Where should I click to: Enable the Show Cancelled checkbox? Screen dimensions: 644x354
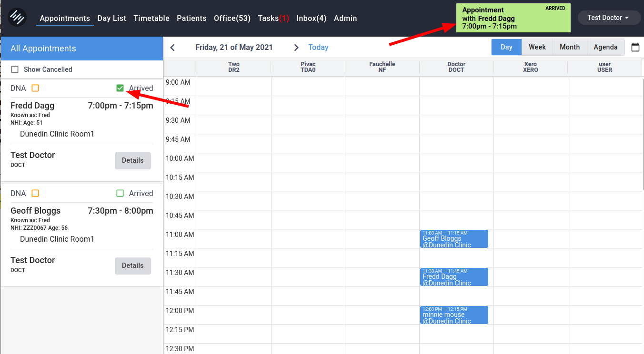tap(15, 69)
